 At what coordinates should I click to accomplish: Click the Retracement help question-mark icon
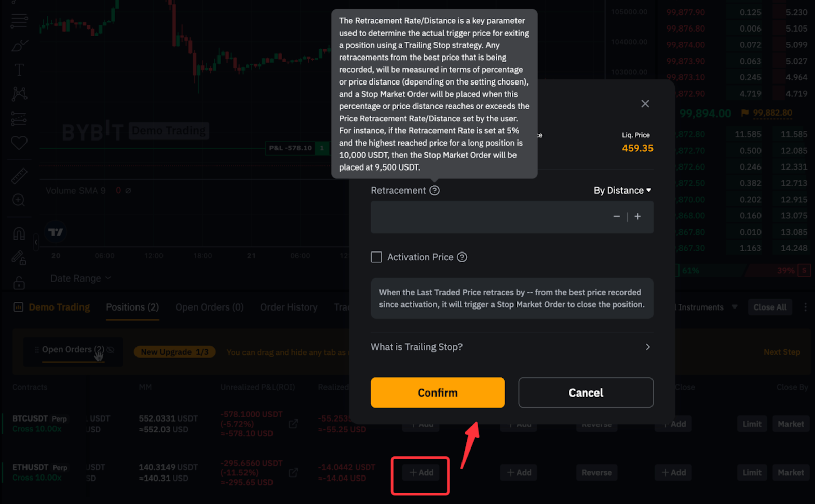click(x=434, y=190)
